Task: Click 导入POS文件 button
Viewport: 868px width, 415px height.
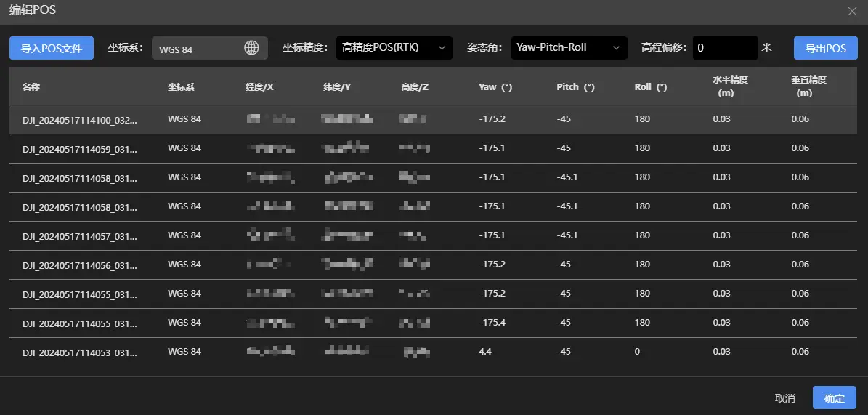Action: click(x=52, y=49)
